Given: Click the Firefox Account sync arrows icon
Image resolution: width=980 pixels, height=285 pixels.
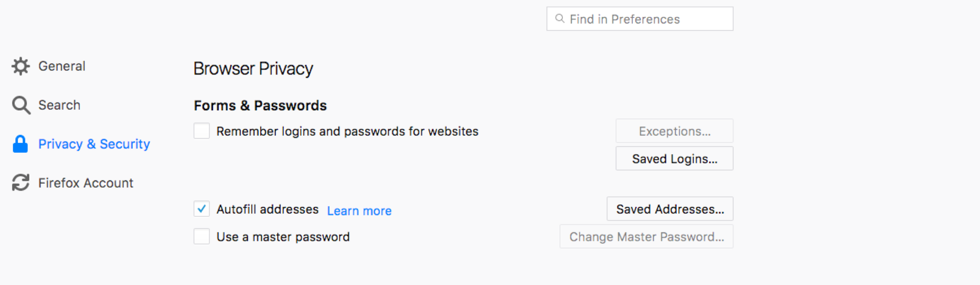Looking at the screenshot, I should click(21, 182).
